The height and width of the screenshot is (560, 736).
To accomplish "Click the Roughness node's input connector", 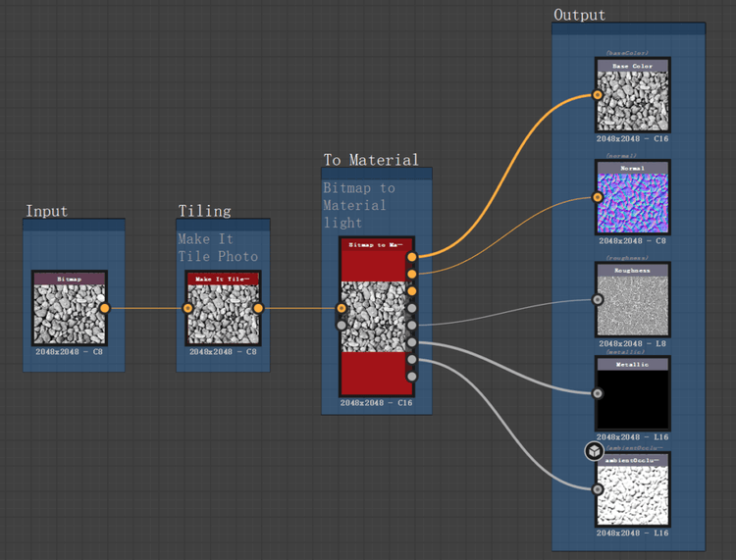I will (598, 299).
